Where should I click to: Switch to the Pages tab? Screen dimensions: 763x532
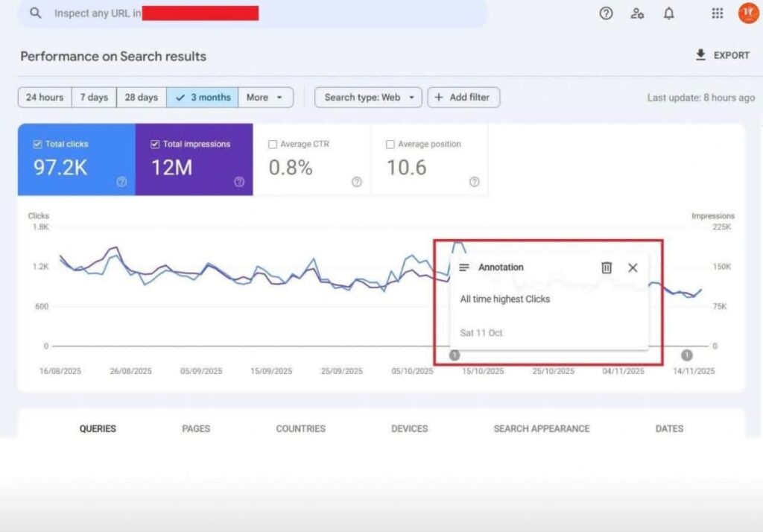[x=196, y=428]
